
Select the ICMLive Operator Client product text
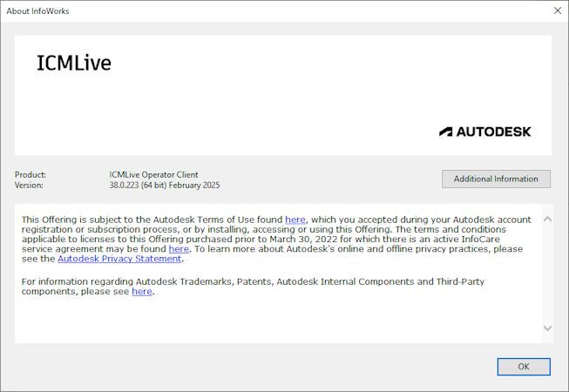point(153,175)
